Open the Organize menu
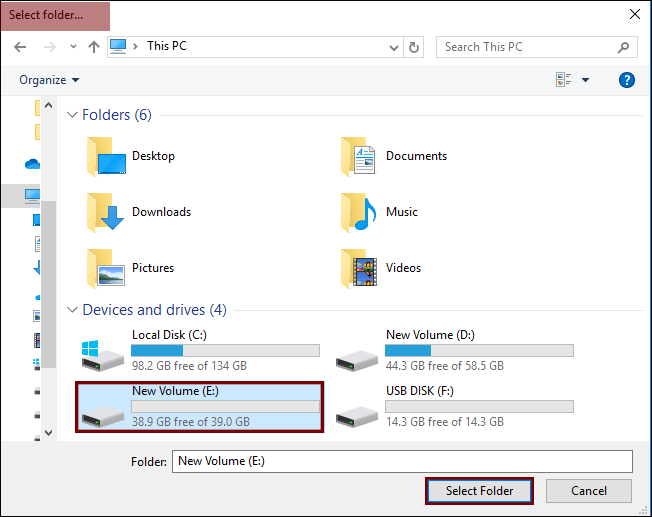This screenshot has height=517, width=652. point(49,80)
